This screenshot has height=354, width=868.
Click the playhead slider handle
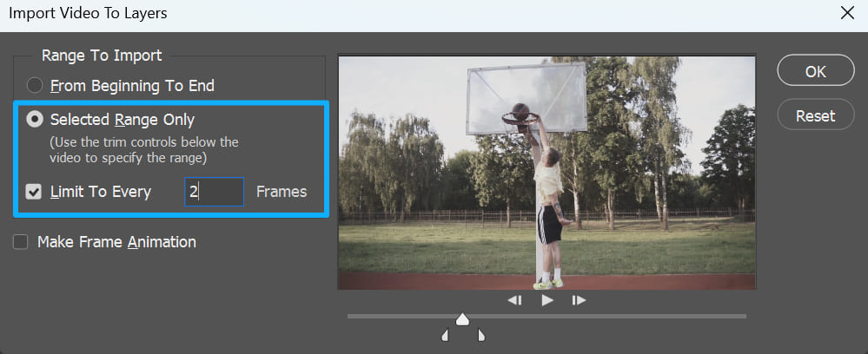point(462,319)
